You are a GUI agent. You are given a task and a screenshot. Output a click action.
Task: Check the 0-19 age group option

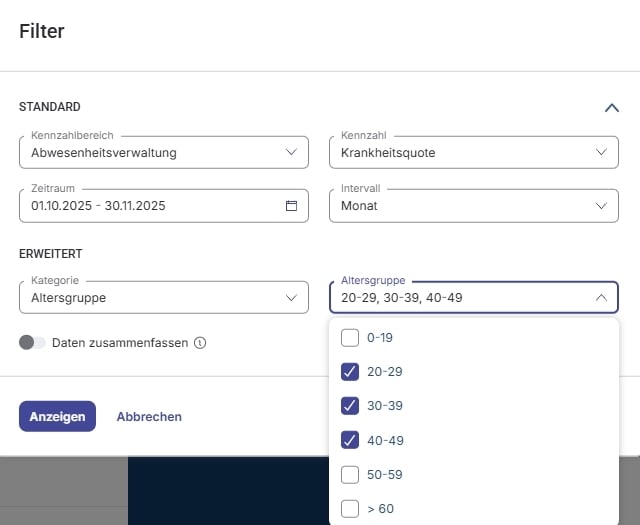click(350, 337)
